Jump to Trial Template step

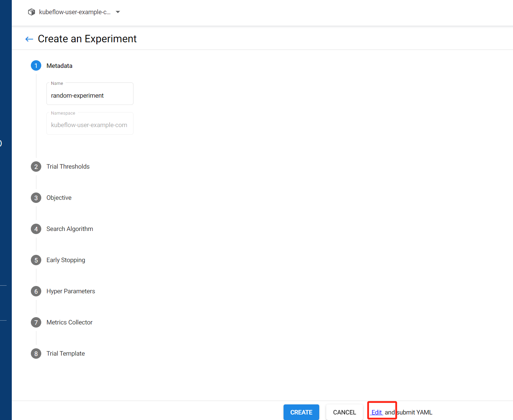point(66,354)
